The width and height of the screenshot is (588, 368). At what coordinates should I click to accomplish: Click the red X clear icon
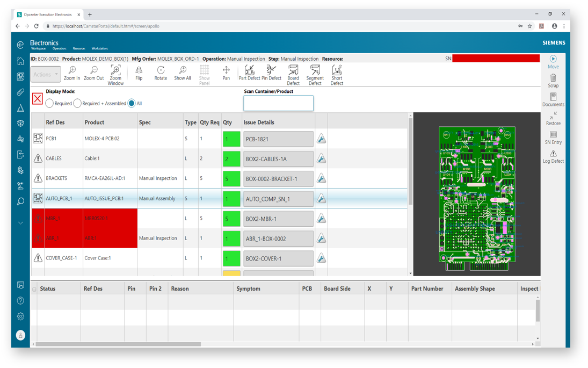coord(37,99)
